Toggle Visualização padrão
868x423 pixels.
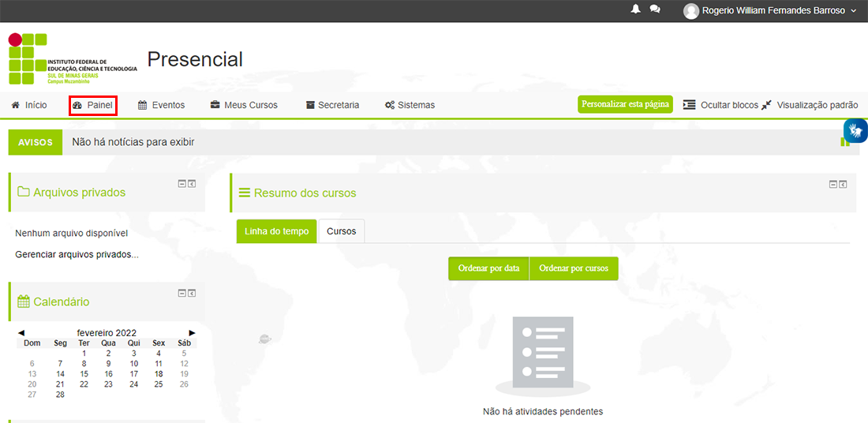click(x=810, y=105)
